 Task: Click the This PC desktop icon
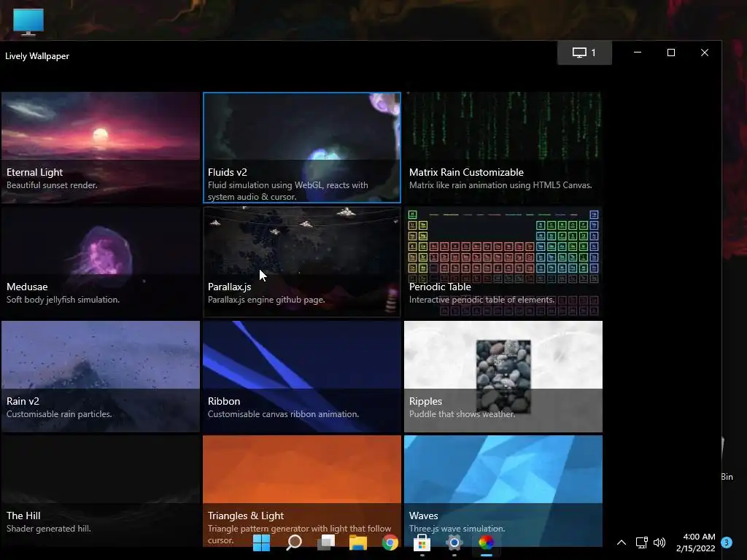point(28,22)
